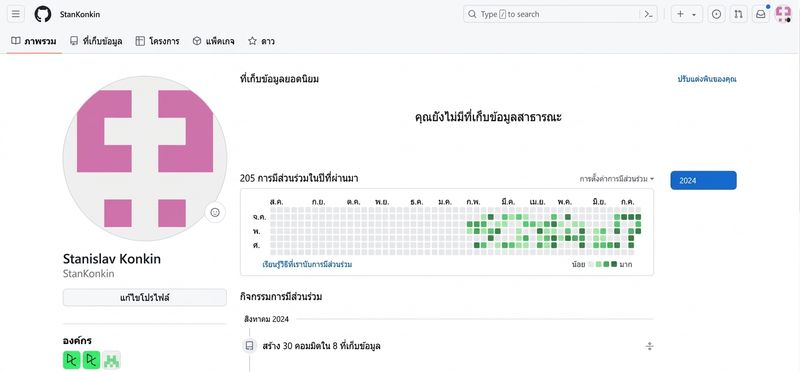Click the plus create-new button
Viewport: 800px width, 372px height.
pyautogui.click(x=680, y=14)
